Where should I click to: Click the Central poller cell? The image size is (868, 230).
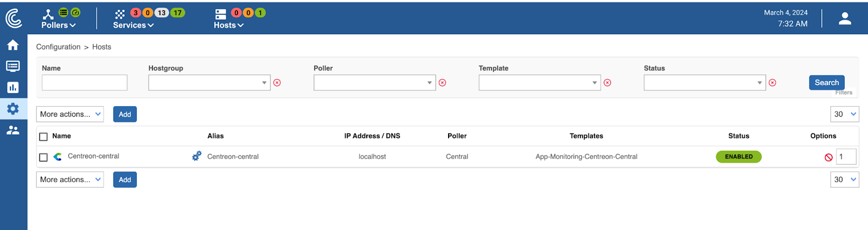(x=457, y=157)
